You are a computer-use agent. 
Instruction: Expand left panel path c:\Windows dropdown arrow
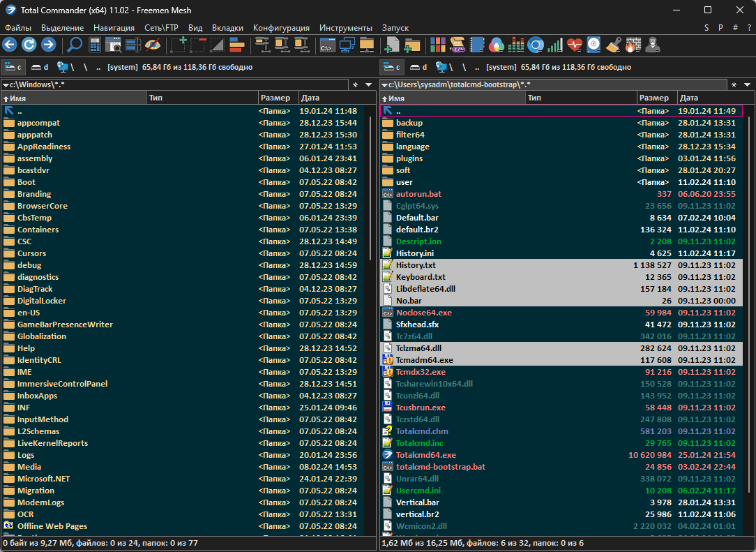pyautogui.click(x=6, y=85)
